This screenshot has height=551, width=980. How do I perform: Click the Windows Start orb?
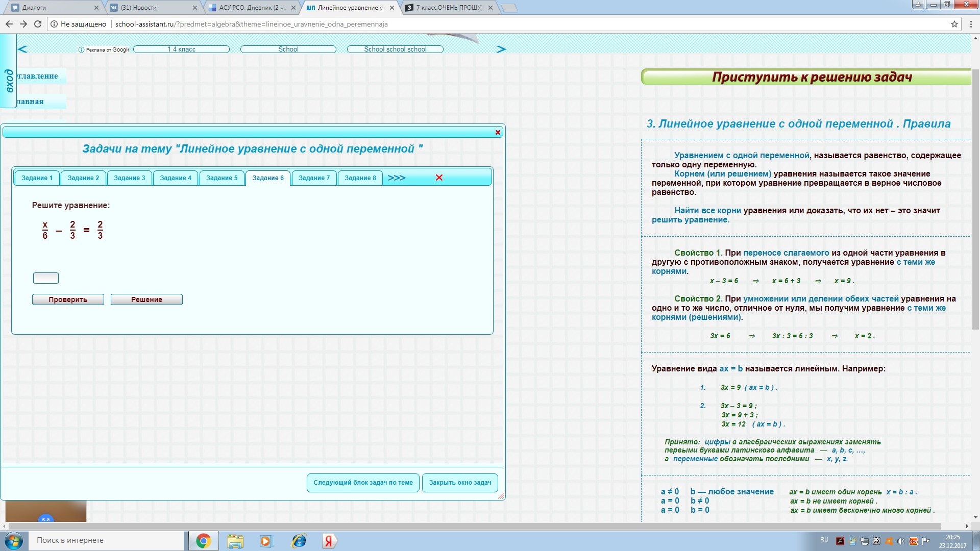13,541
